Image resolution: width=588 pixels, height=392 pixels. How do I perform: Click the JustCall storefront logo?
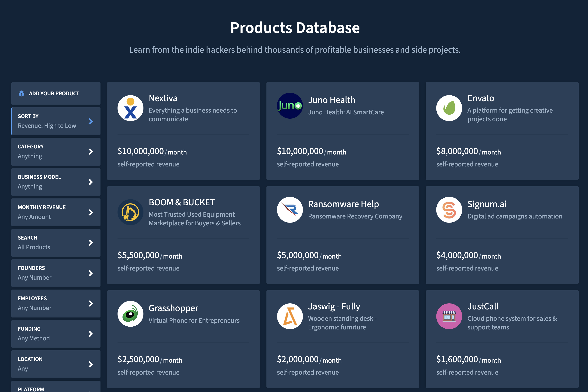(449, 316)
